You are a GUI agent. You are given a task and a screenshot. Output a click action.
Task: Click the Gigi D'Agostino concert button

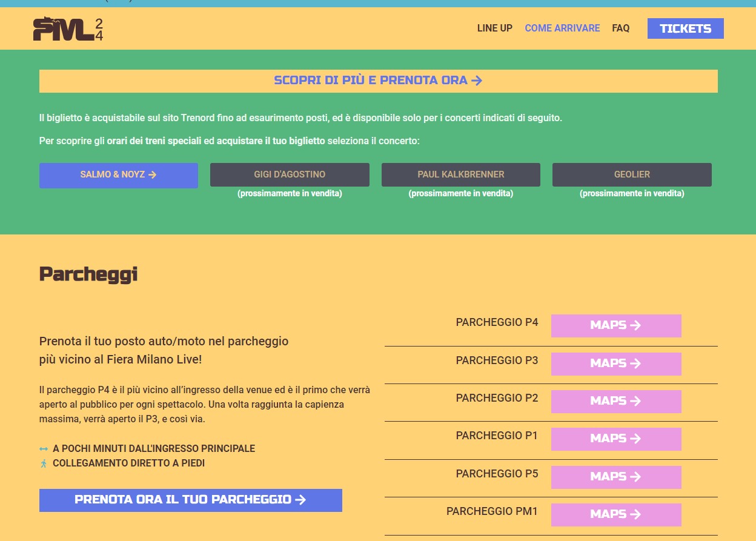pos(290,175)
